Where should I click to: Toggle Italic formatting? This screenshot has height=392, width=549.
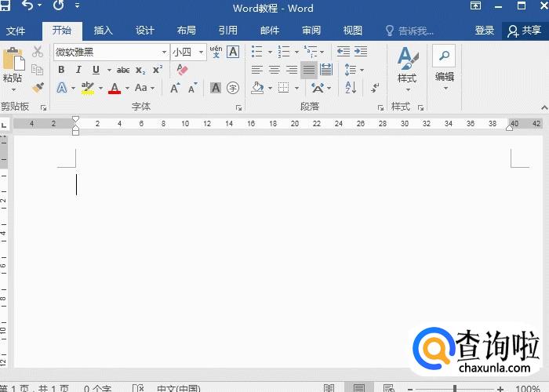click(x=78, y=70)
